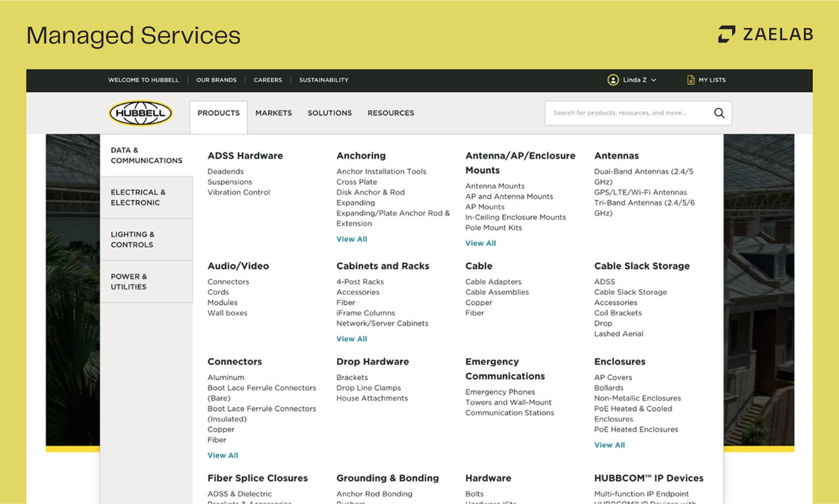Screen dimensions: 839x504
Task: Select House Attachments
Action: [x=372, y=399]
